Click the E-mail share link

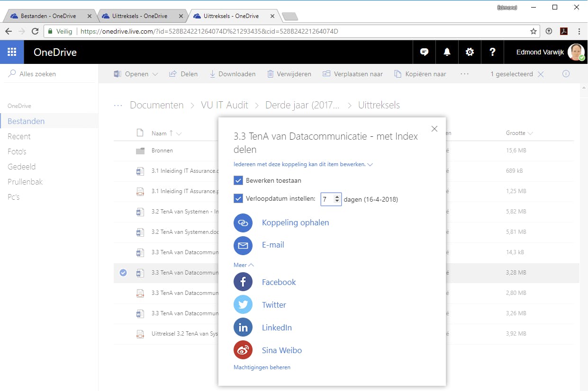273,245
